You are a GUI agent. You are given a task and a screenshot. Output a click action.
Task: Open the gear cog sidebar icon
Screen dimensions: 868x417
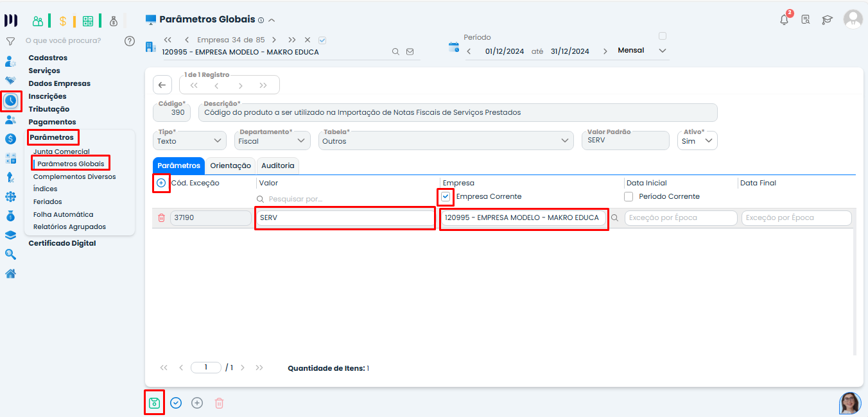pos(10,196)
